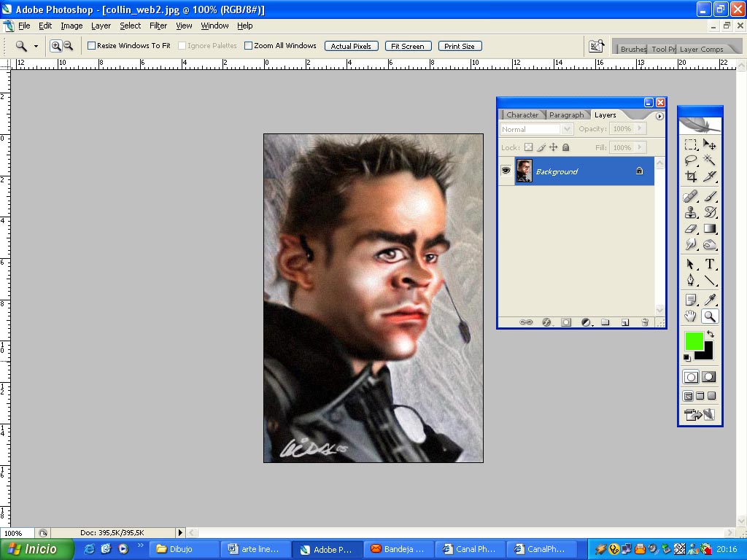
Task: Select the Sponge tool
Action: [x=709, y=245]
